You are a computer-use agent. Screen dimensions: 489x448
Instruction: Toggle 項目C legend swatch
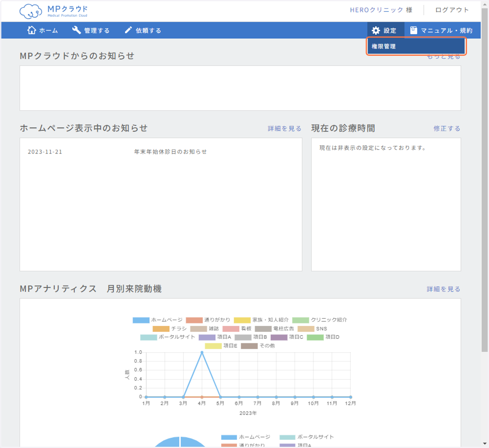(x=279, y=337)
